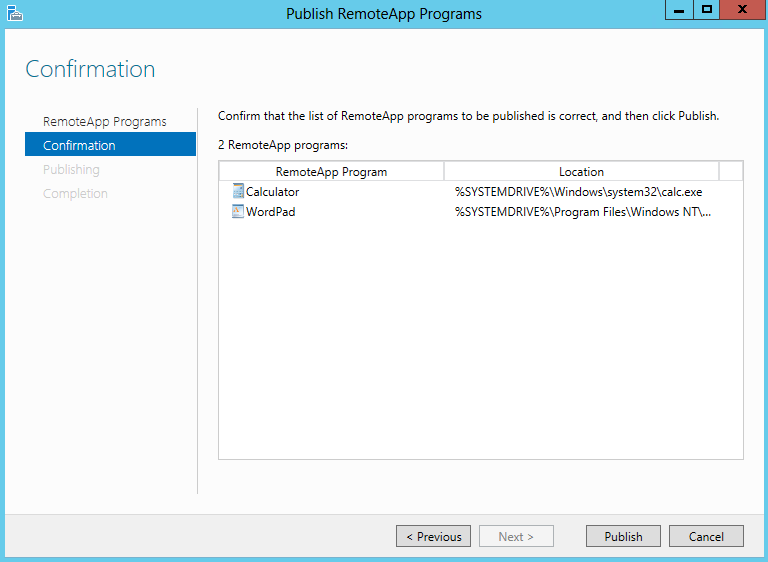Click the Publish button
The width and height of the screenshot is (768, 562).
(x=623, y=536)
